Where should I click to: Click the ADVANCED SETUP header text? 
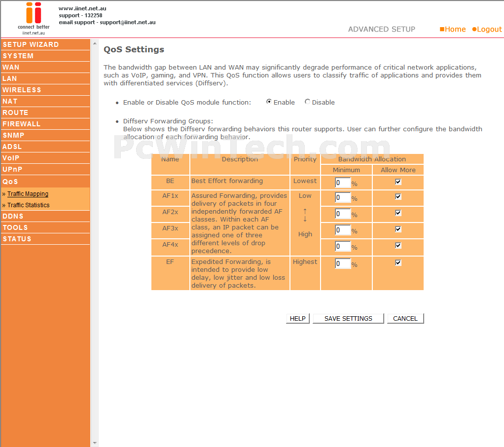click(382, 29)
